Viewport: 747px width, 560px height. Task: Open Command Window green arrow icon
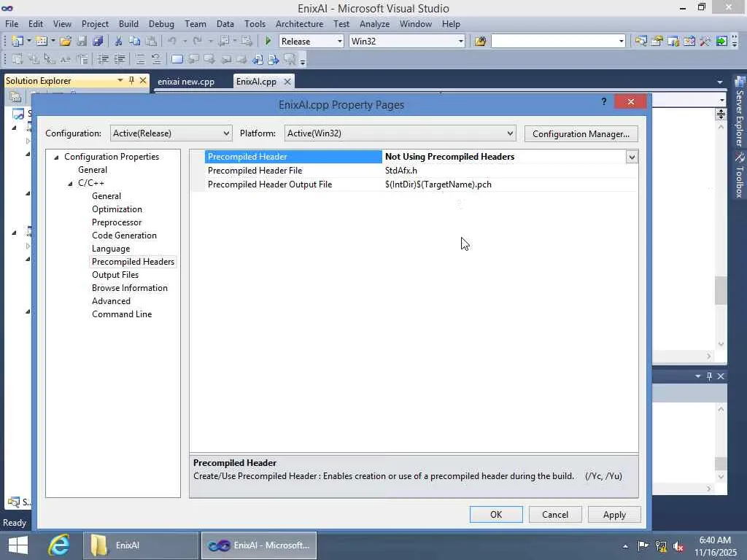click(721, 42)
